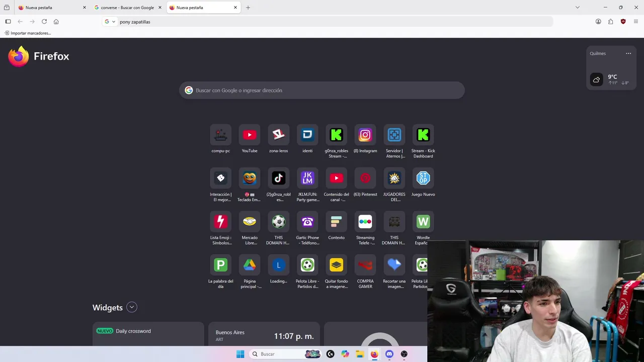Image resolution: width=644 pixels, height=362 pixels.
Task: Open OBS Studio from the taskbar
Action: tap(404, 354)
